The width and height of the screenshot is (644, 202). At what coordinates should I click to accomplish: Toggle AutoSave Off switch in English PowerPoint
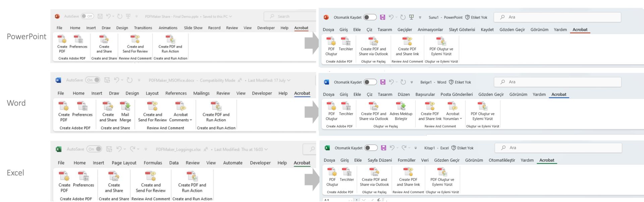pyautogui.click(x=87, y=16)
